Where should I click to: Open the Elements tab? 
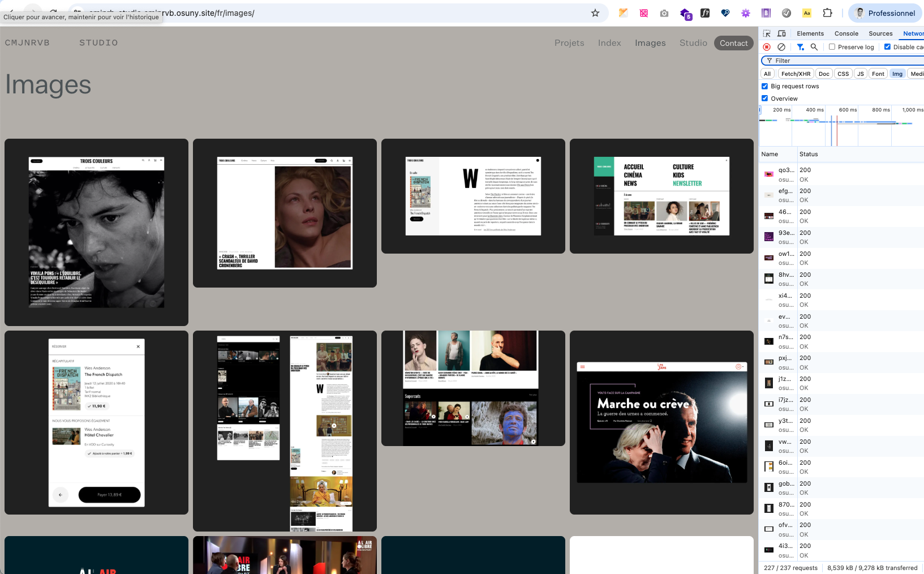pos(810,33)
